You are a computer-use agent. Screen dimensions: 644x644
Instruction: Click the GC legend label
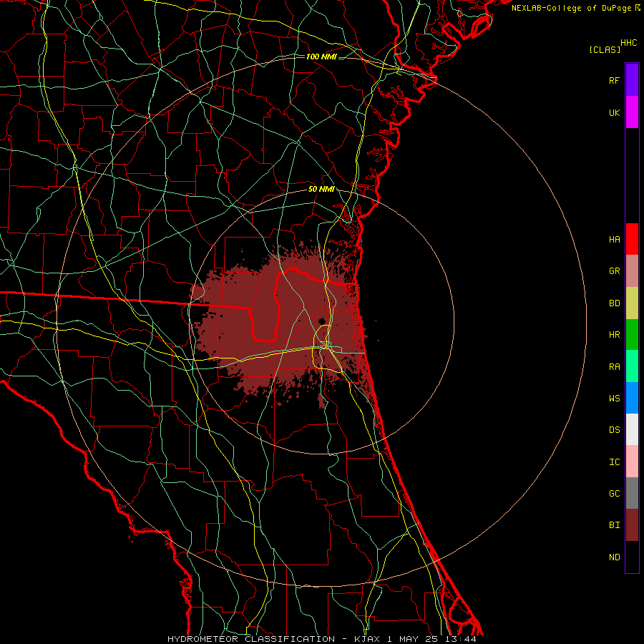(614, 494)
